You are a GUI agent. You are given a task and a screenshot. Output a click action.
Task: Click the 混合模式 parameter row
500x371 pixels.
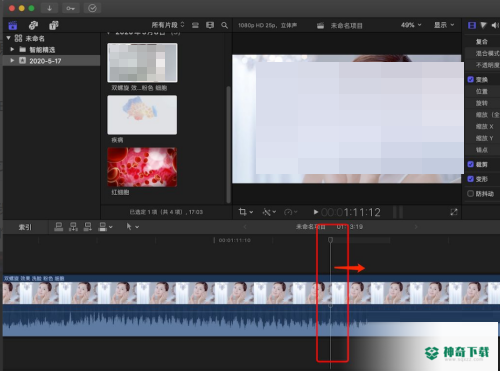pyautogui.click(x=482, y=53)
